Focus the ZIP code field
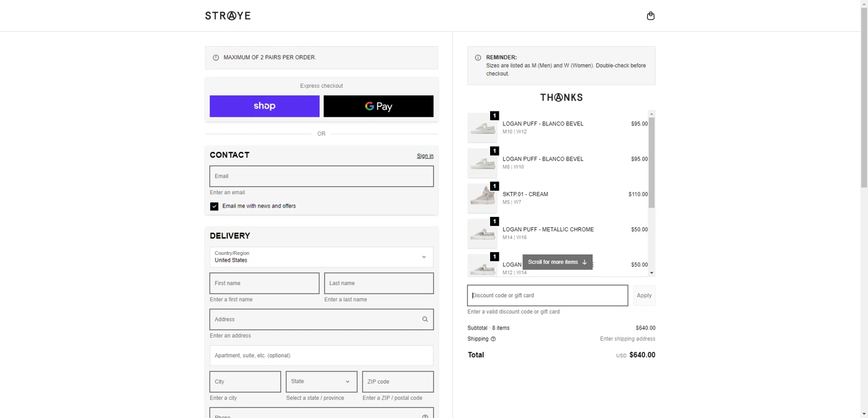The height and width of the screenshot is (418, 868). tap(398, 382)
